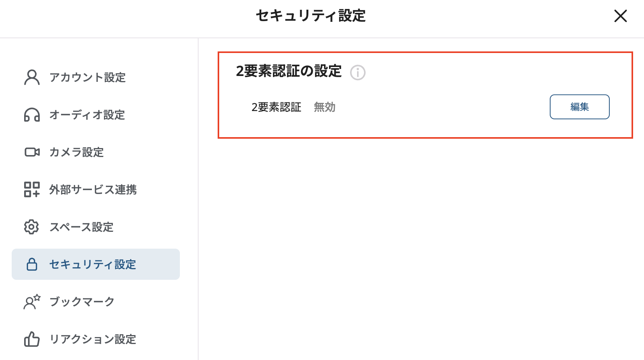Click the 無効 status text for 2要素認証
The width and height of the screenshot is (644, 360).
[x=324, y=107]
